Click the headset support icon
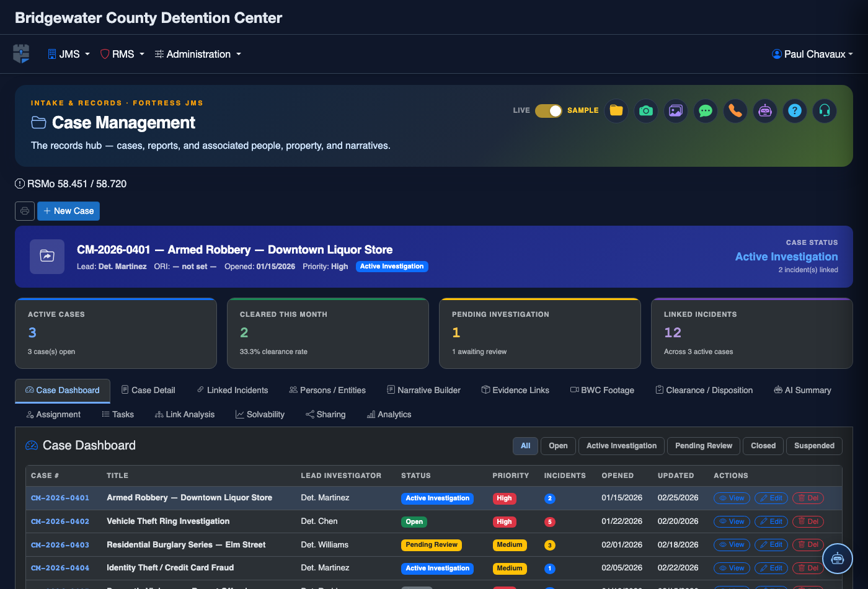 coord(825,111)
